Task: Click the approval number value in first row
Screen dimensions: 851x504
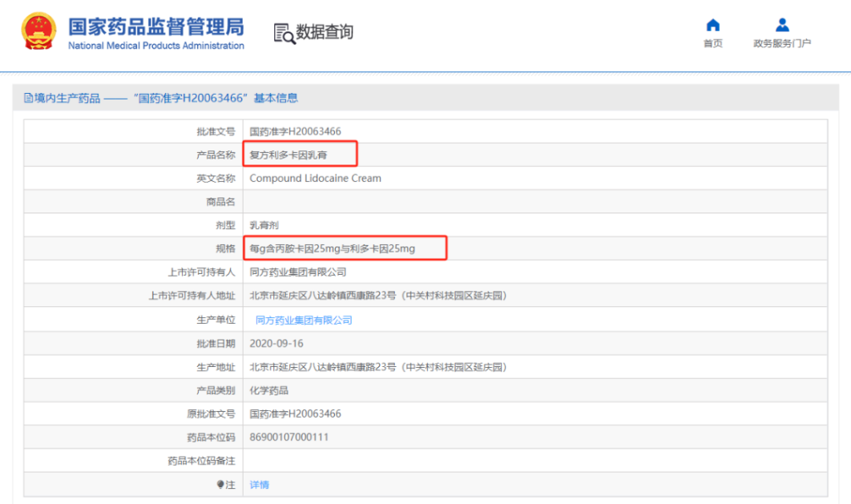Action: pos(295,131)
